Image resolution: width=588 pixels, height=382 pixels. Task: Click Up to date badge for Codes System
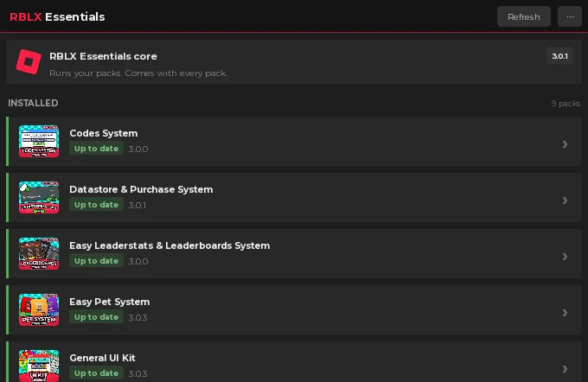96,149
